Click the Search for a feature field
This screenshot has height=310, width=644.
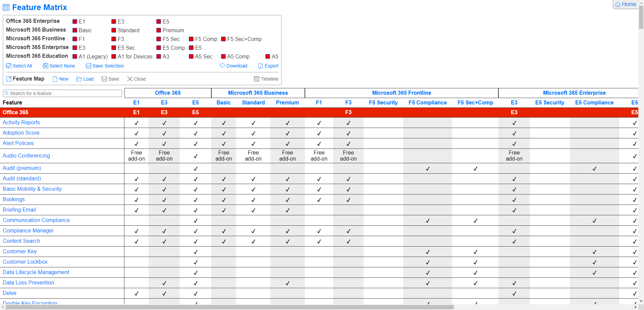point(63,93)
